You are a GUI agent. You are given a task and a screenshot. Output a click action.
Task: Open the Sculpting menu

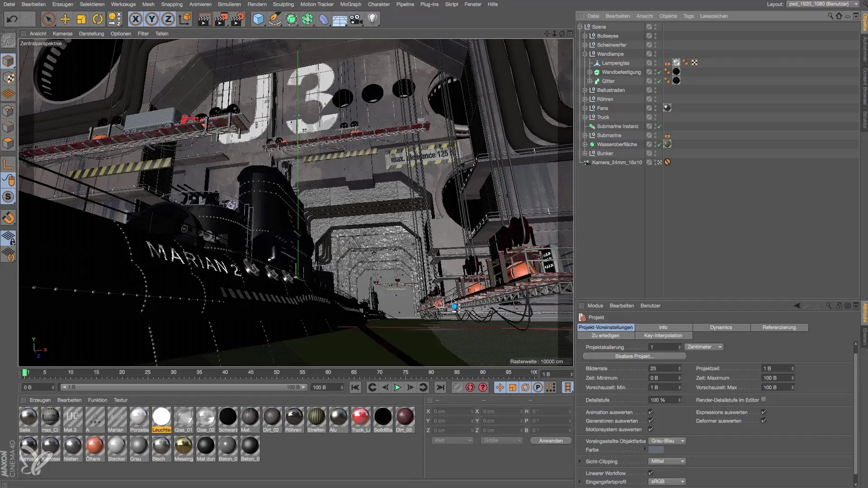tap(283, 4)
